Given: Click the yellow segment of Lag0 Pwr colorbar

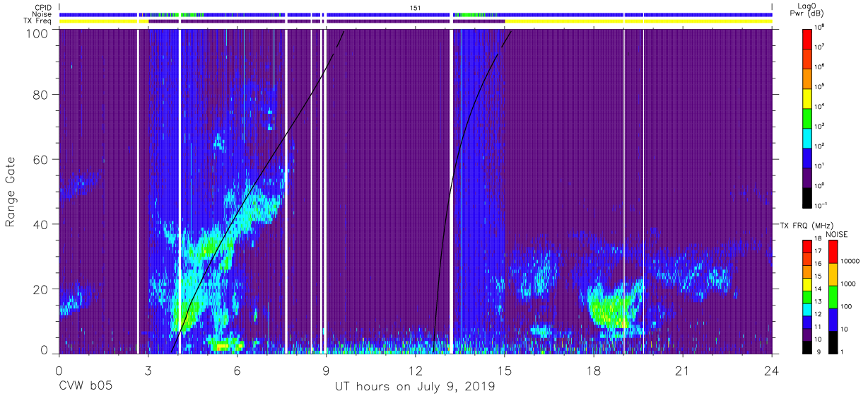Looking at the screenshot, I should click(x=807, y=98).
